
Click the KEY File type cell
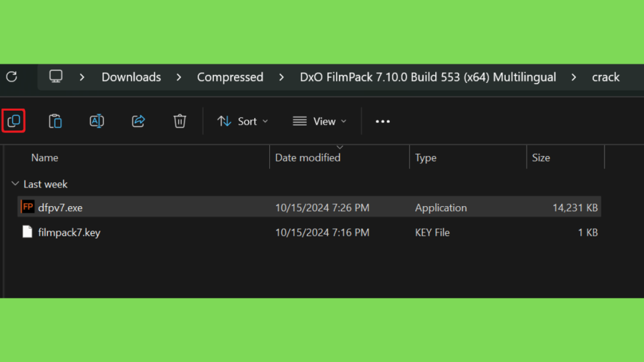click(x=432, y=233)
